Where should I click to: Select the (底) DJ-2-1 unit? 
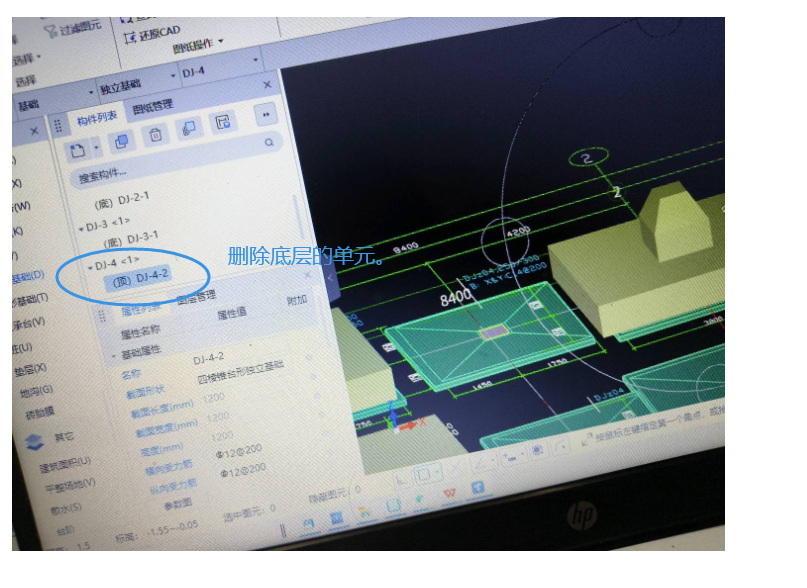[x=121, y=200]
